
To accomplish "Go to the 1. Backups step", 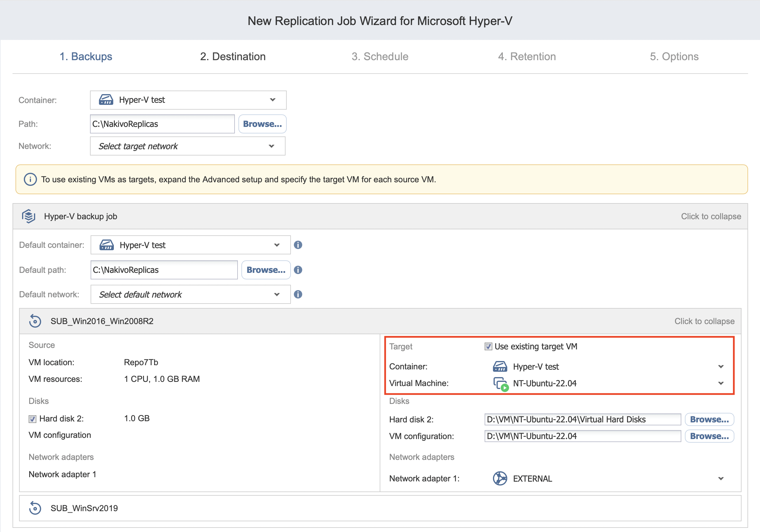I will coord(86,57).
